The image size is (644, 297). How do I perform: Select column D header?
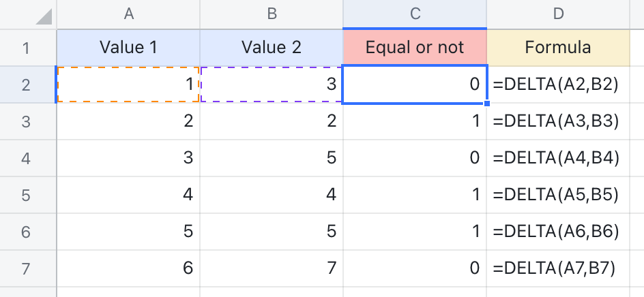558,14
